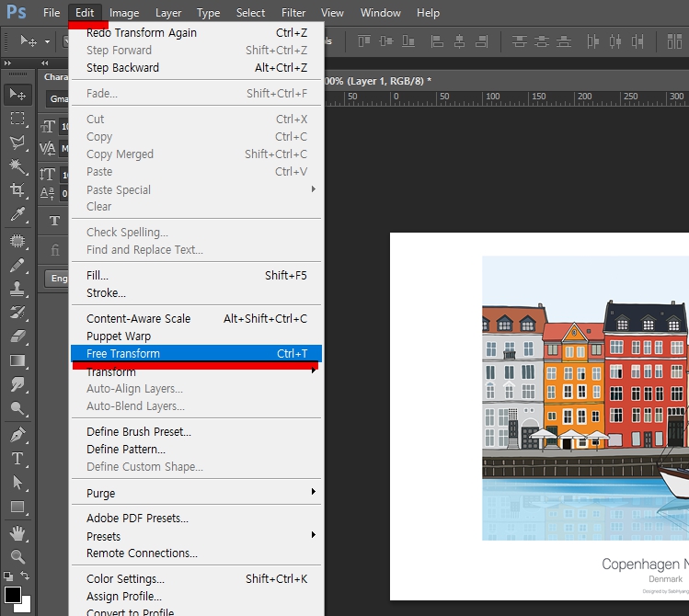Choose Define Brush Preset... entry
This screenshot has width=689, height=616.
[197, 431]
